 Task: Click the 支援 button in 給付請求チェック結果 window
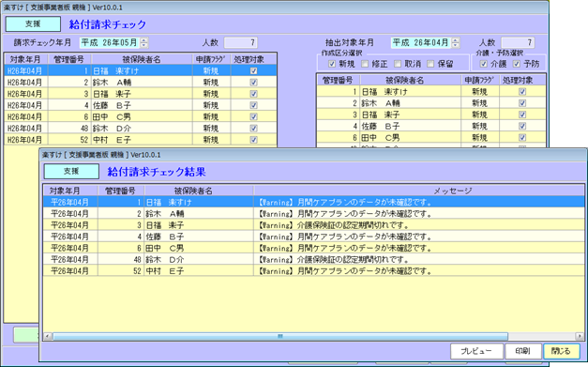(x=71, y=171)
